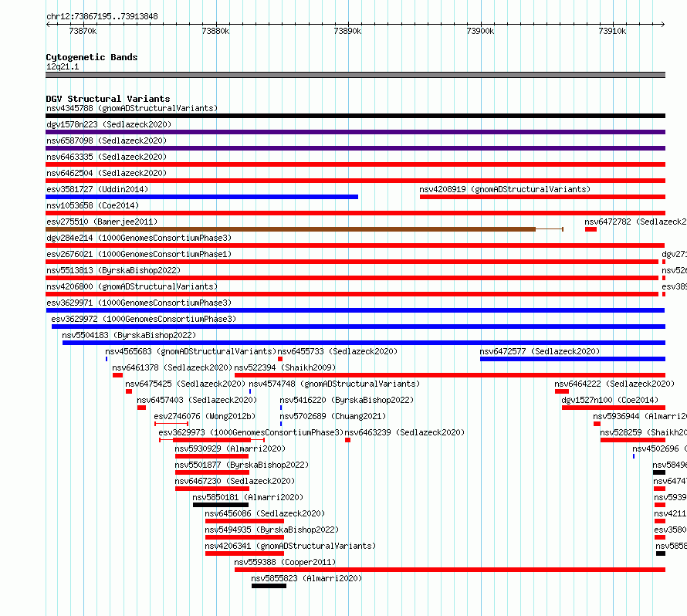Click the right arrowhead of the position ruler
The height and width of the screenshot is (616, 687).
[x=663, y=24]
